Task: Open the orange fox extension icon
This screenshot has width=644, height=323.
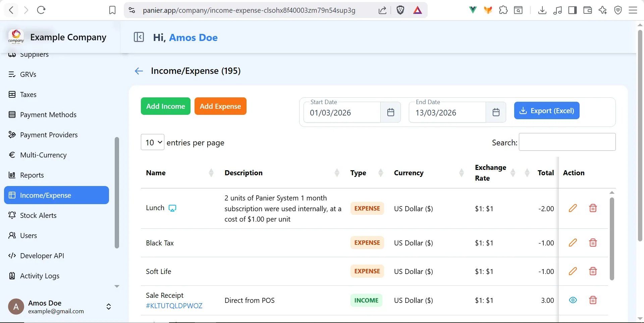Action: point(488,10)
